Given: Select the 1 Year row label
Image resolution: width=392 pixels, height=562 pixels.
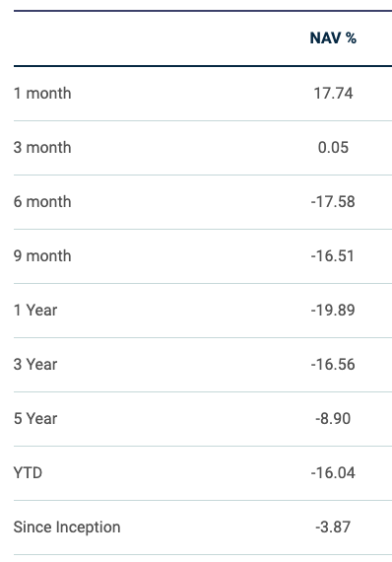Looking at the screenshot, I should click(35, 310).
